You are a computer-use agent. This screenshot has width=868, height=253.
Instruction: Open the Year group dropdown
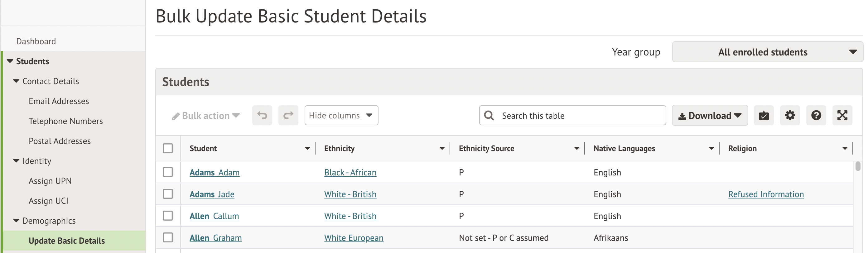coord(768,52)
